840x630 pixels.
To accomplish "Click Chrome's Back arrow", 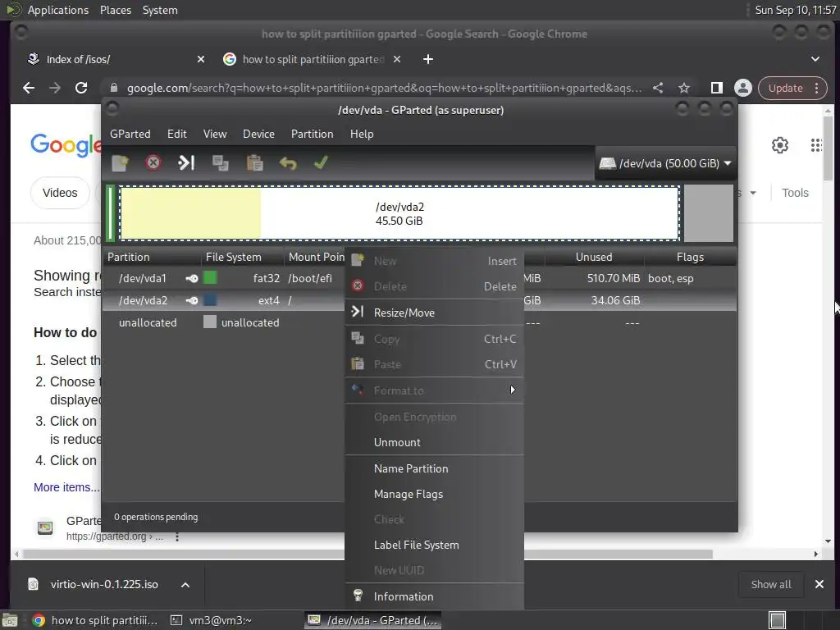I will (29, 88).
